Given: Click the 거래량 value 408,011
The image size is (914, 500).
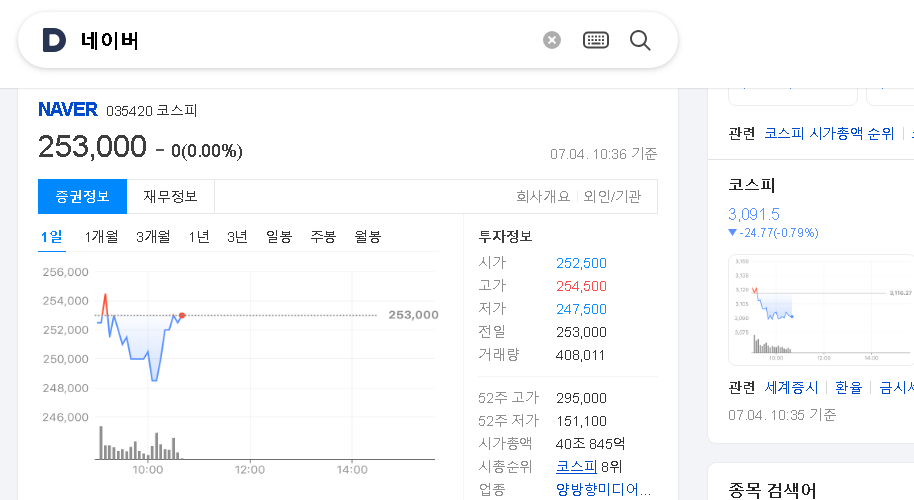Looking at the screenshot, I should coord(580,355).
